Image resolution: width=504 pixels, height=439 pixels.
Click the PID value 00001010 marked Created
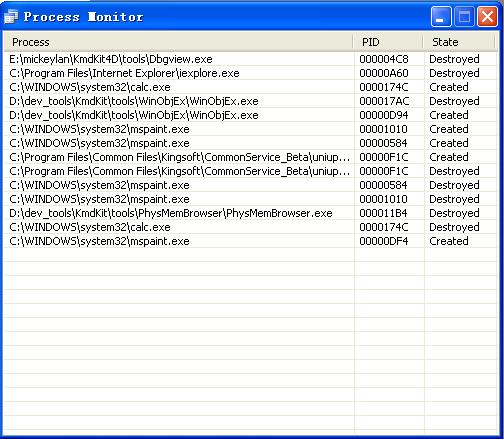coord(383,129)
